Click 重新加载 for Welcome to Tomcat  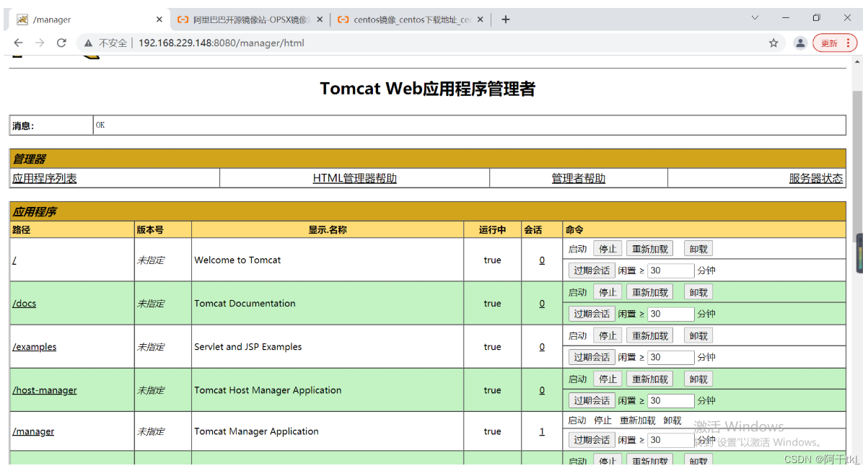coord(650,249)
